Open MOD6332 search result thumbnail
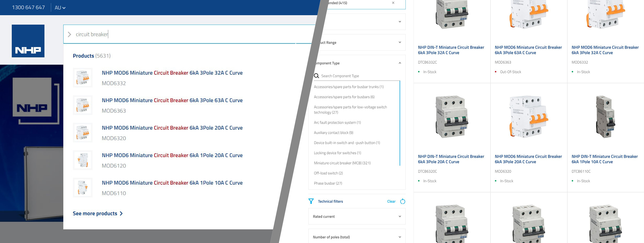Viewport: 644px width, 243px height. pos(83,78)
